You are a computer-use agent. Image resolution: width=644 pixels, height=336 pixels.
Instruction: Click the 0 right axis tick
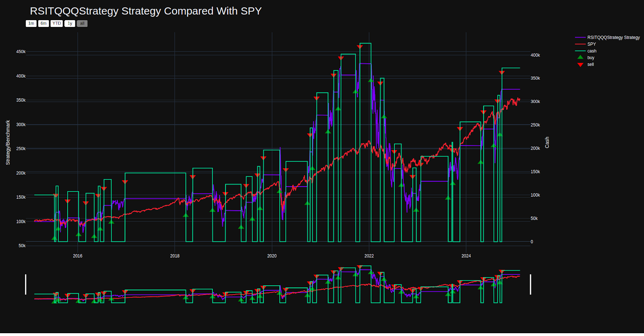point(532,242)
